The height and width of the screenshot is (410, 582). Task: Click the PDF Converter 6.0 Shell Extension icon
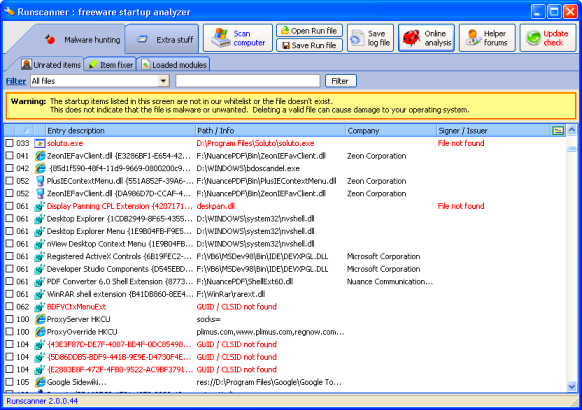[x=39, y=282]
